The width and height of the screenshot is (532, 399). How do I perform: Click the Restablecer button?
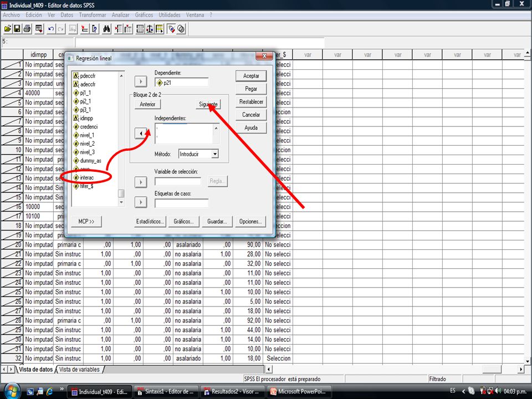coord(251,102)
